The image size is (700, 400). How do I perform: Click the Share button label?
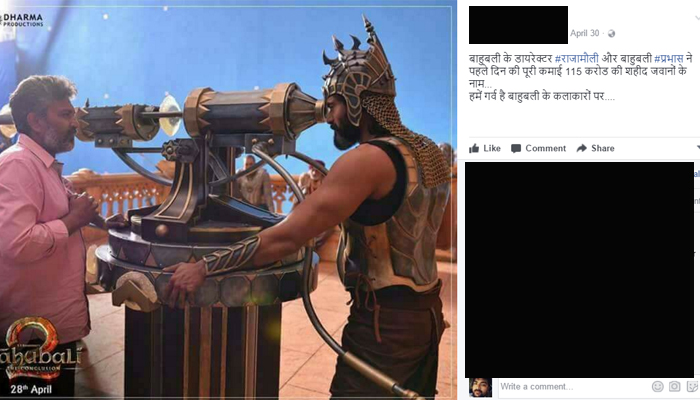[603, 148]
